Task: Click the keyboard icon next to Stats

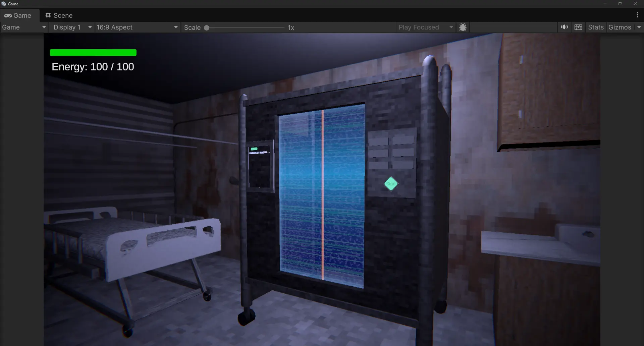Action: [x=578, y=27]
